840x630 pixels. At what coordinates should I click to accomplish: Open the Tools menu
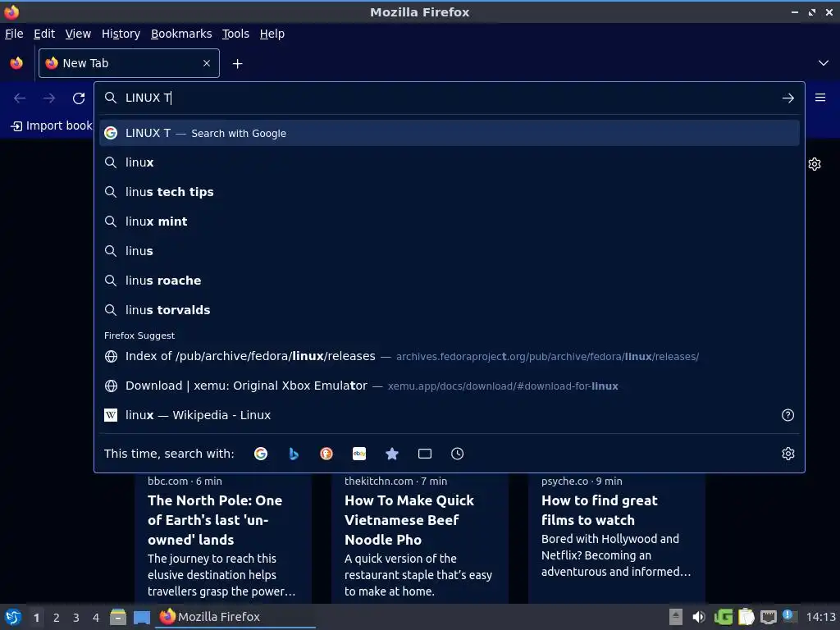coord(235,34)
